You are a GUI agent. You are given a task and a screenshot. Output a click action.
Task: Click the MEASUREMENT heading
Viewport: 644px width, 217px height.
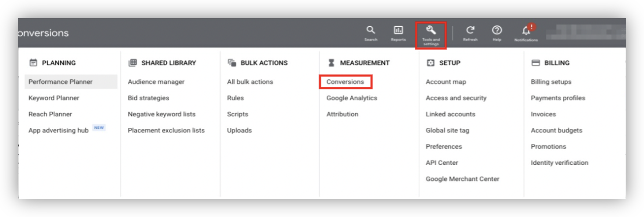coord(364,63)
